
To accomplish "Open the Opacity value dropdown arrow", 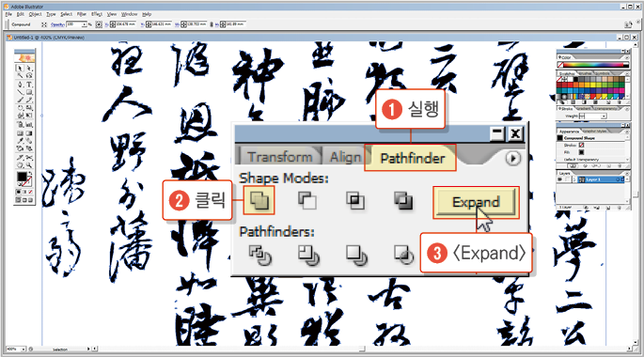I will pyautogui.click(x=85, y=24).
